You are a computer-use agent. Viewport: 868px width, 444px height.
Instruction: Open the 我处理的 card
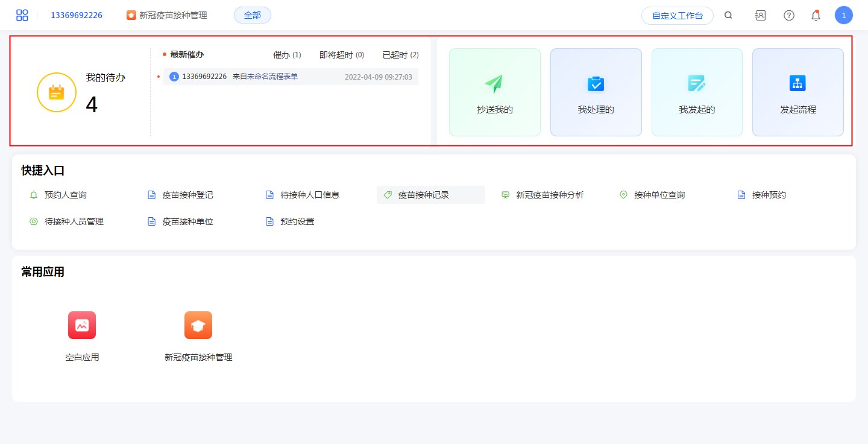pyautogui.click(x=596, y=92)
